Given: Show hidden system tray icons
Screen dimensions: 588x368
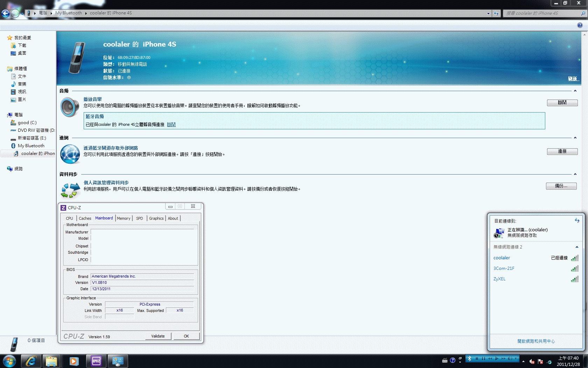Looking at the screenshot, I should coord(523,361).
